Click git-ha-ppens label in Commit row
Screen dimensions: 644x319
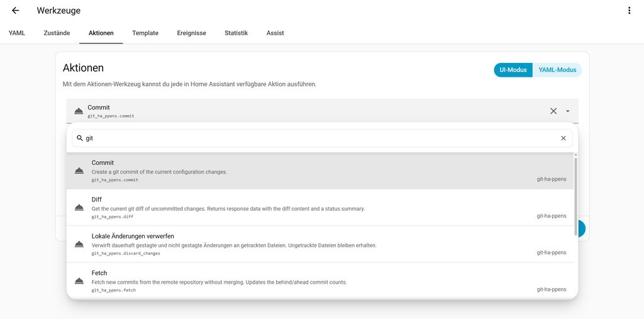pyautogui.click(x=551, y=179)
